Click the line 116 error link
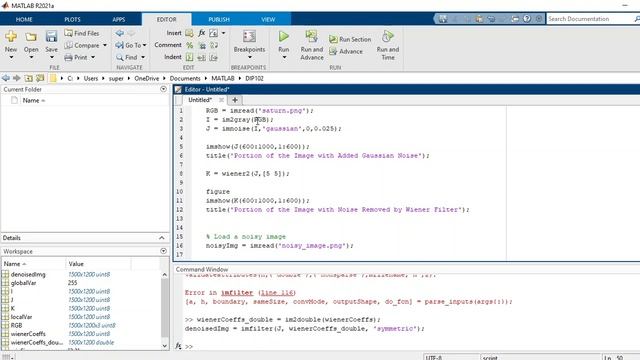This screenshot has width=640, height=360. pos(277,293)
